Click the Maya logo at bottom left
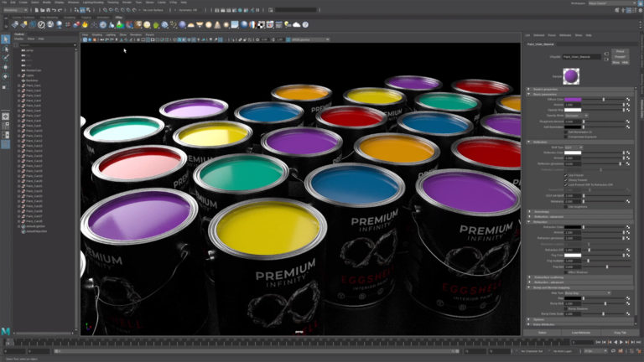Viewport: 644px width, 362px height. click(x=6, y=331)
